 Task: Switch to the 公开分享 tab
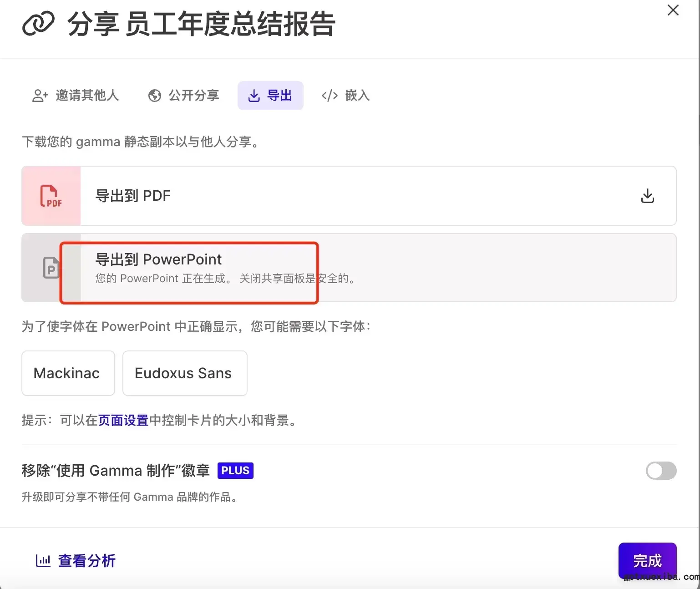point(183,96)
